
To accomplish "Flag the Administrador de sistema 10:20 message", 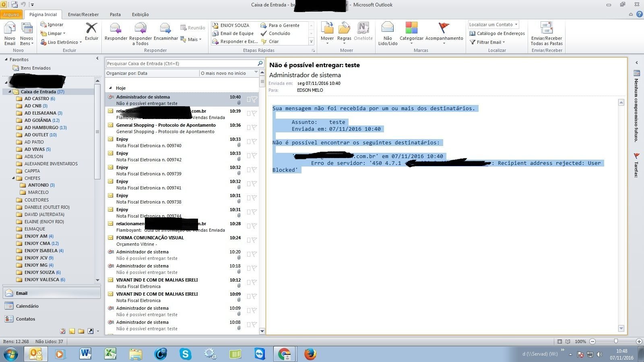I will click(254, 254).
